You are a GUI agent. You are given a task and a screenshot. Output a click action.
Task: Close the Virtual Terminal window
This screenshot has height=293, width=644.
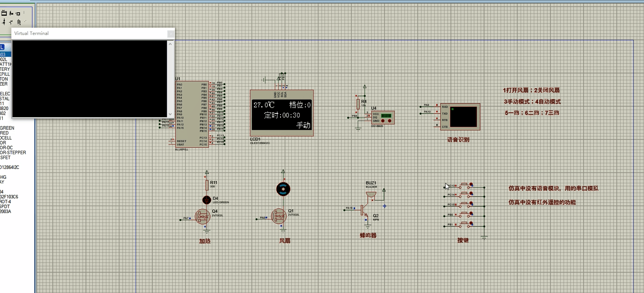coord(171,34)
